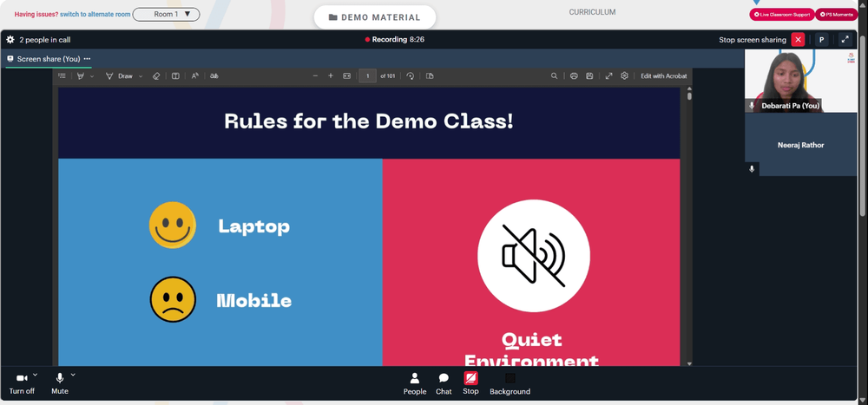The width and height of the screenshot is (868, 405).
Task: Click the PDF vertical scrollbar
Action: 689,96
